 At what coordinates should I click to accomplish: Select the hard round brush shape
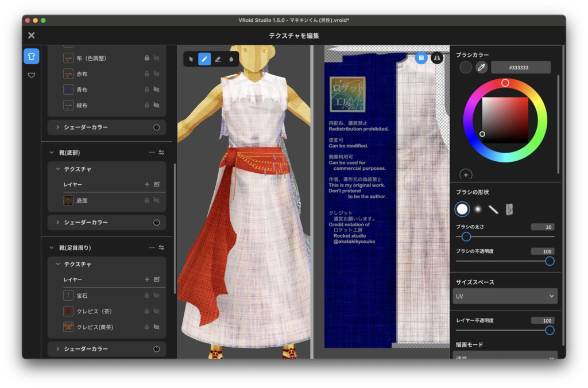pyautogui.click(x=462, y=209)
